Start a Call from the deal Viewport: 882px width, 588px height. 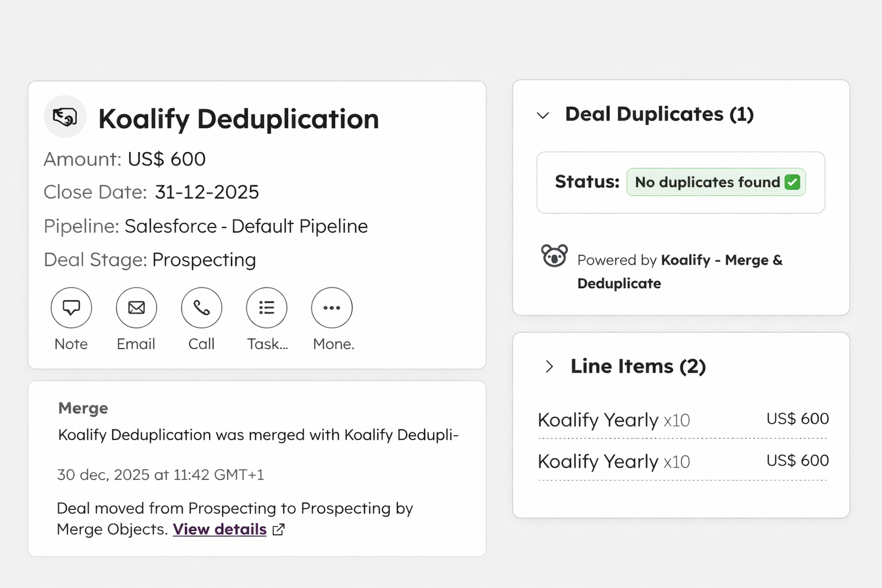[x=202, y=308]
